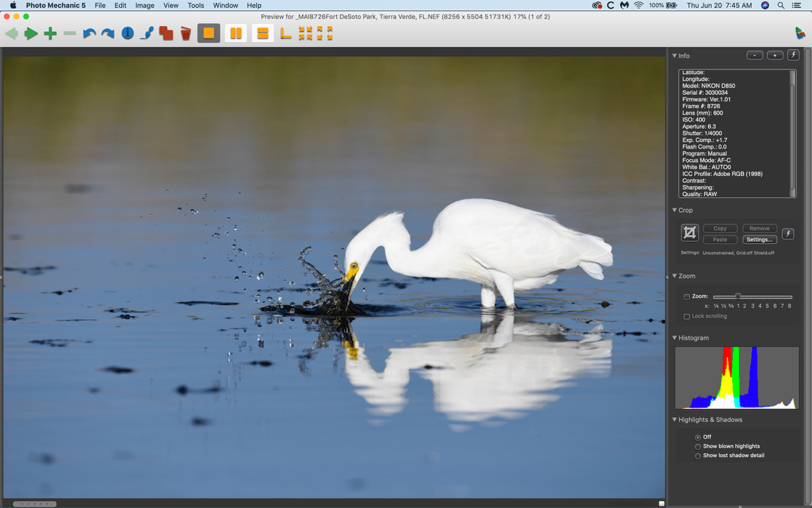Click the RGB histogram graph

(x=736, y=377)
